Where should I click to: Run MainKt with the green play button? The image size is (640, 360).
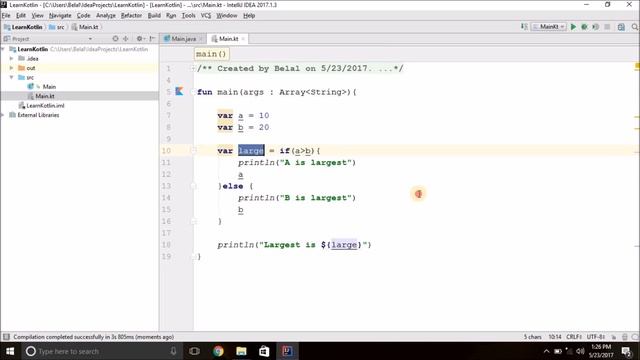point(573,27)
